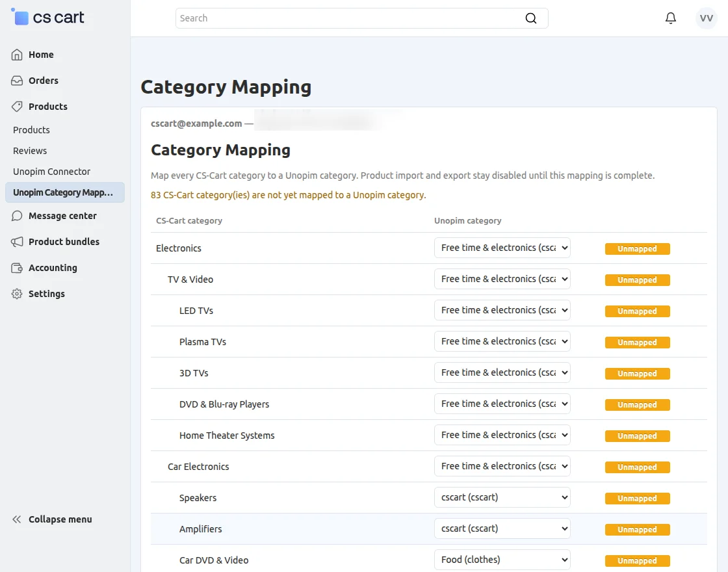The width and height of the screenshot is (728, 572).
Task: Click the Accounting wallet icon
Action: (17, 268)
